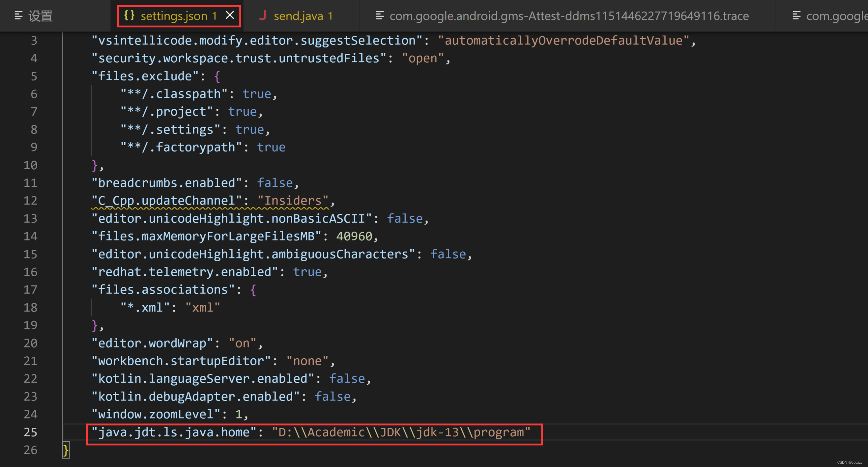The width and height of the screenshot is (868, 468).
Task: Click the opening brace after files.associations
Action: [253, 290]
